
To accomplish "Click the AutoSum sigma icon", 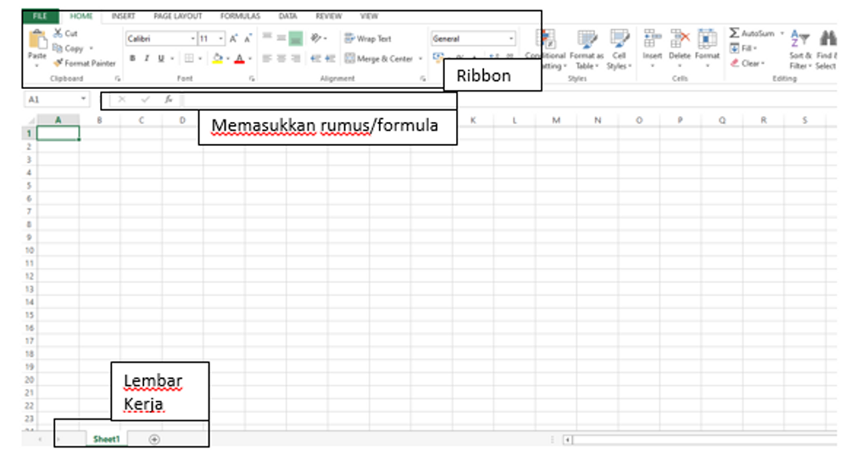I will (734, 33).
